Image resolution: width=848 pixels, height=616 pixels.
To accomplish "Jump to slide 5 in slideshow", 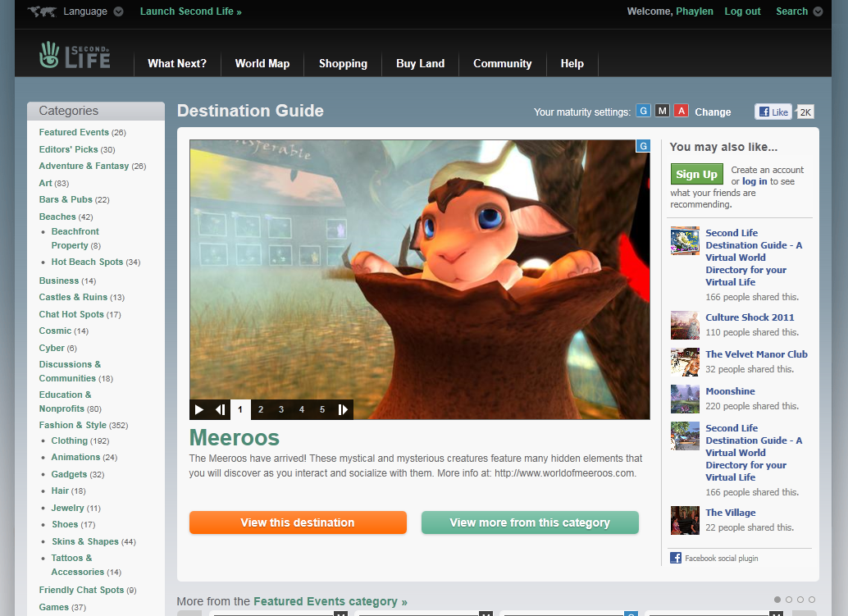I will (322, 409).
